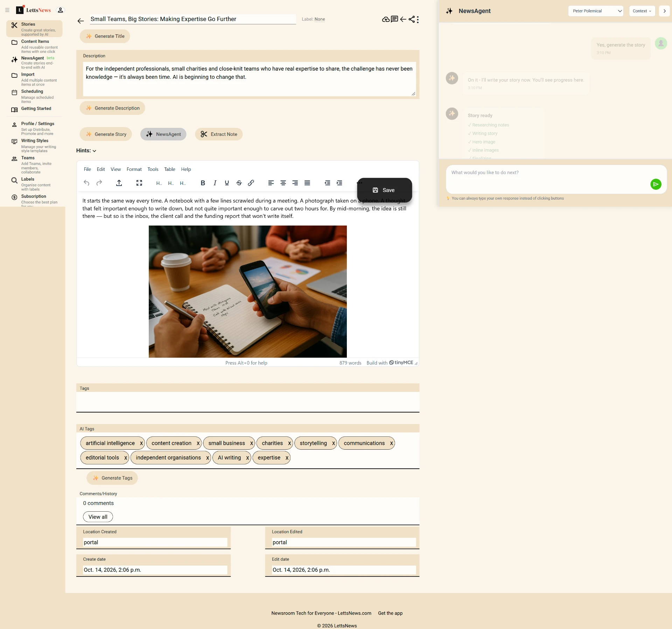
Task: Open the three-dot more options menu
Action: click(x=418, y=19)
